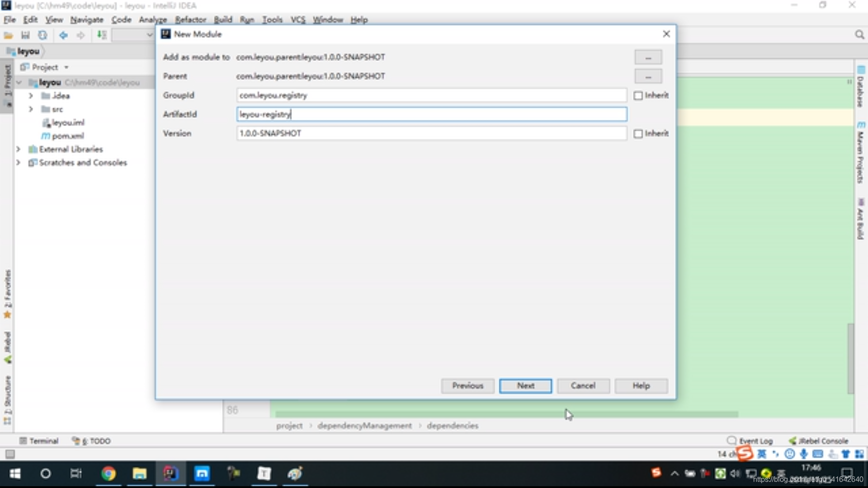The height and width of the screenshot is (488, 868).
Task: Click the Cortana search circle icon
Action: click(x=46, y=474)
